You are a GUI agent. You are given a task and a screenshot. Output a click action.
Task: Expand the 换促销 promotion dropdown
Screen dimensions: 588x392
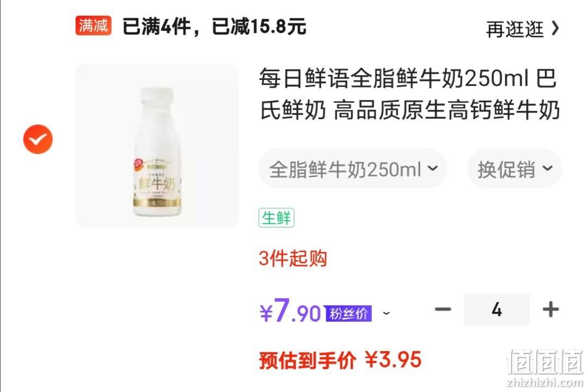(514, 169)
